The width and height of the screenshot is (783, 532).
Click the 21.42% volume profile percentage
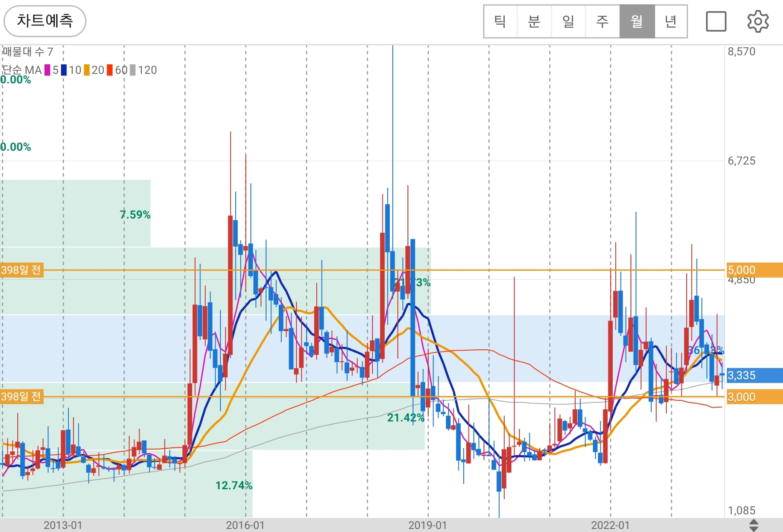tap(405, 418)
